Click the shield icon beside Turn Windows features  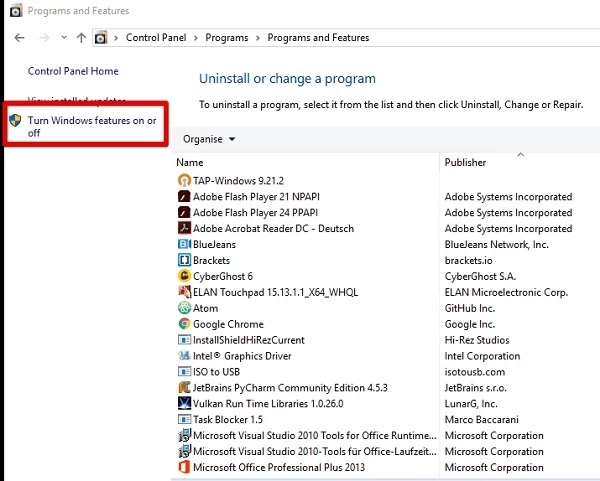(x=15, y=121)
